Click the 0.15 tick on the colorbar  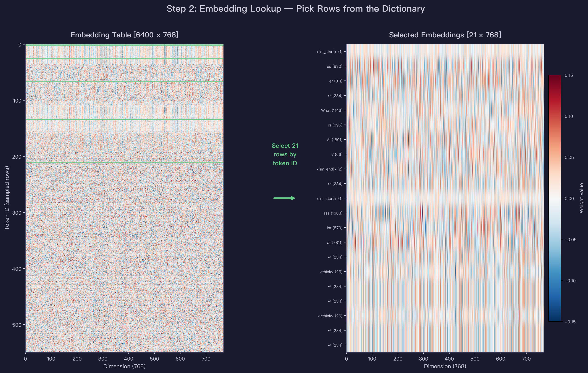coord(569,75)
